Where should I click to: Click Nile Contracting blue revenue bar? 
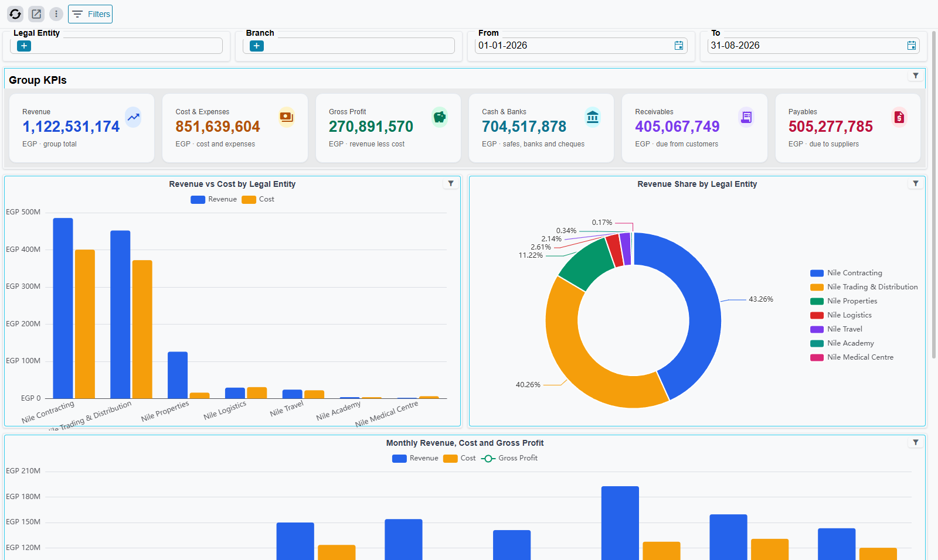pos(63,308)
